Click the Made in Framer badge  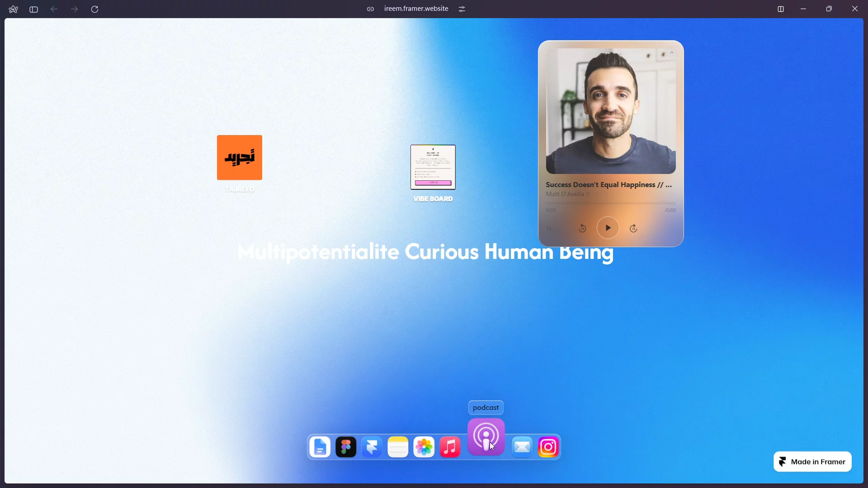(812, 462)
